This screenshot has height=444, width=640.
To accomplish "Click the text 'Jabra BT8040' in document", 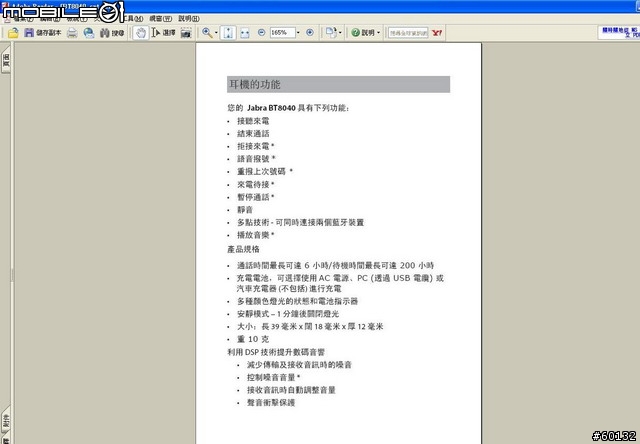I will pos(271,108).
